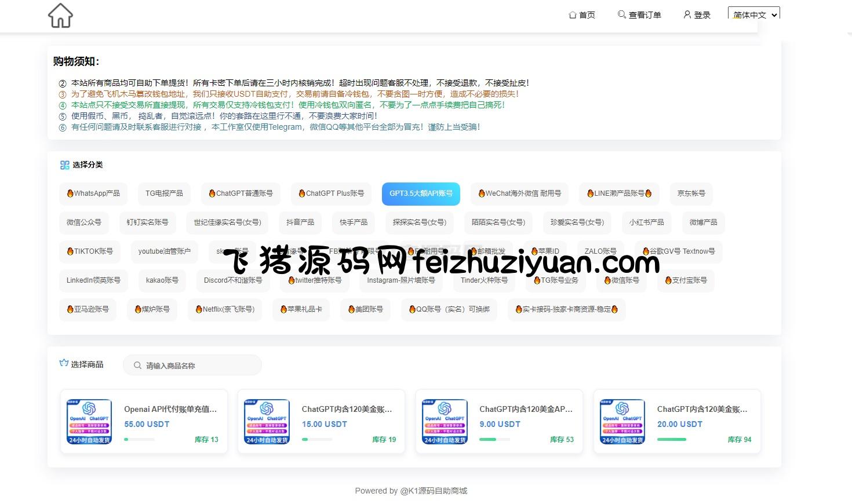This screenshot has height=504, width=852.
Task: Click the 选择分类 section icon
Action: (x=64, y=165)
